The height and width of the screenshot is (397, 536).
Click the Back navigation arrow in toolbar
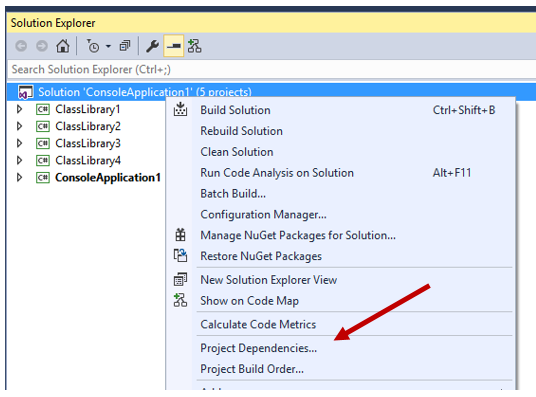pos(21,46)
